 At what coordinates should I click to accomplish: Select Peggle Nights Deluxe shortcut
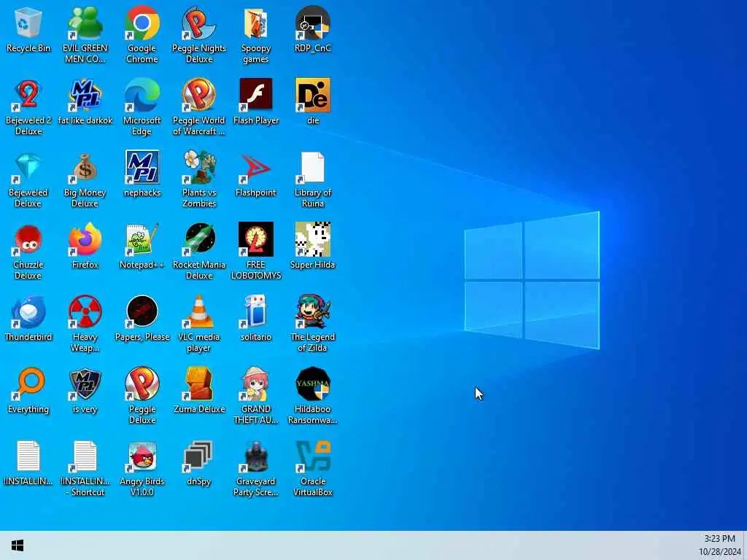pyautogui.click(x=198, y=23)
